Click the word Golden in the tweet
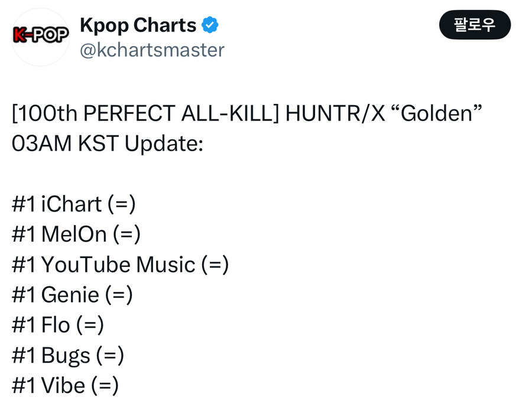The height and width of the screenshot is (407, 532). [x=437, y=113]
